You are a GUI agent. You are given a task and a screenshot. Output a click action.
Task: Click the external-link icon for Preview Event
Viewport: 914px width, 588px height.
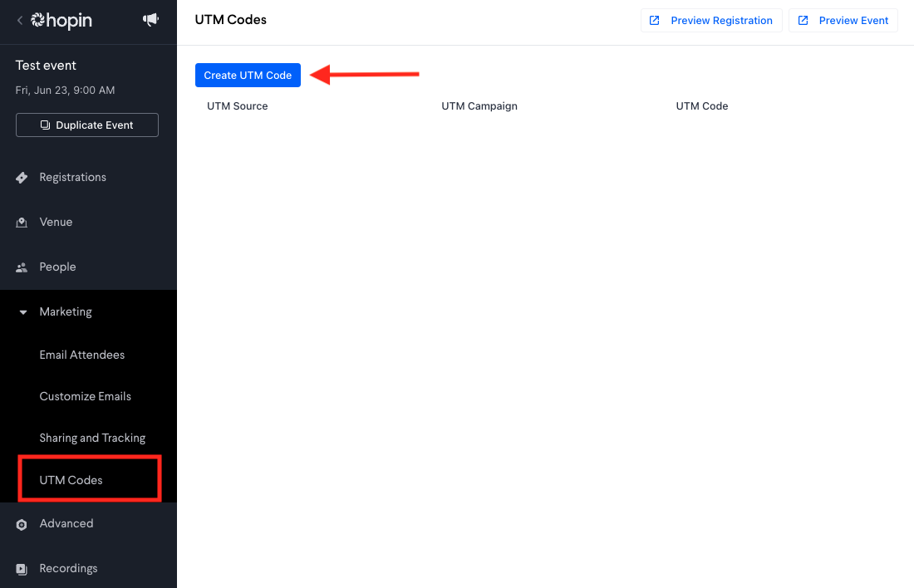[803, 21]
